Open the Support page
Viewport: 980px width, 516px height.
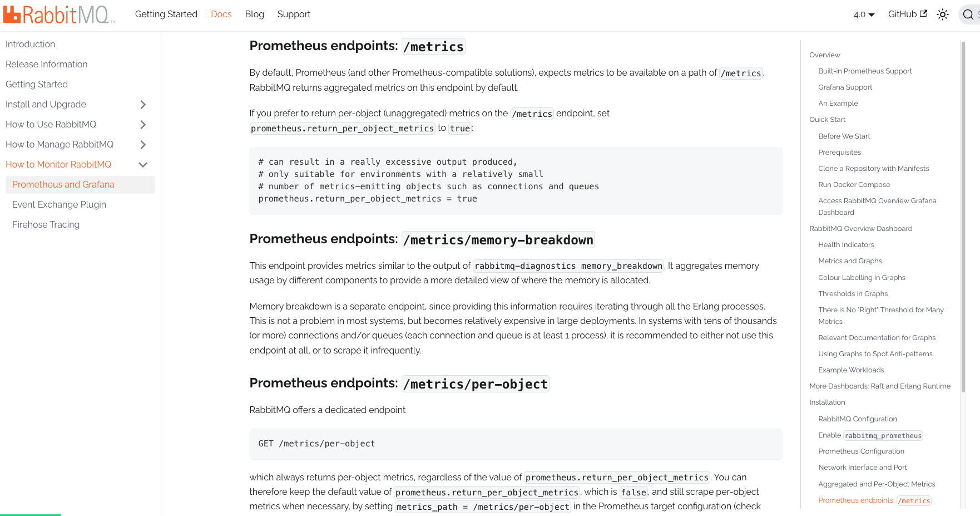coord(294,14)
